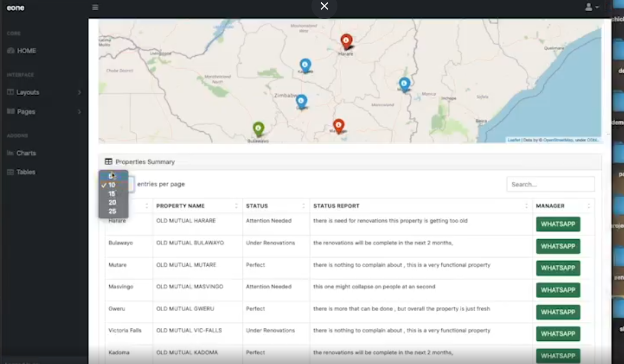Viewport: 624px width, 364px height.
Task: Click the Search input field
Action: [550, 184]
